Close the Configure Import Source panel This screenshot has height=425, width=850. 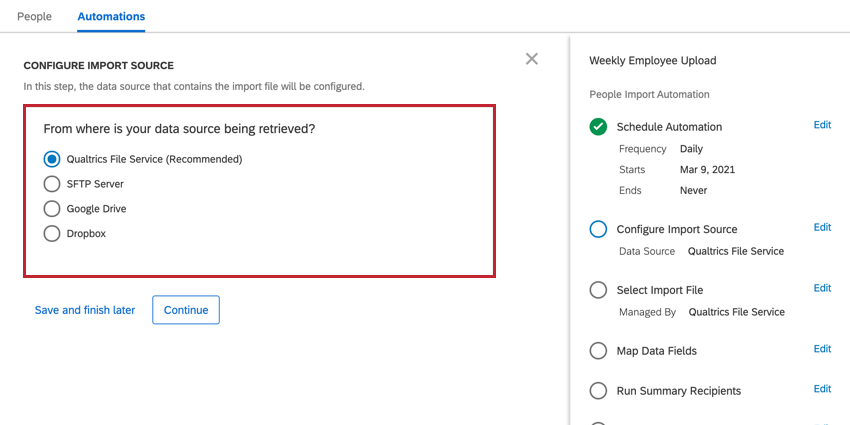point(532,59)
